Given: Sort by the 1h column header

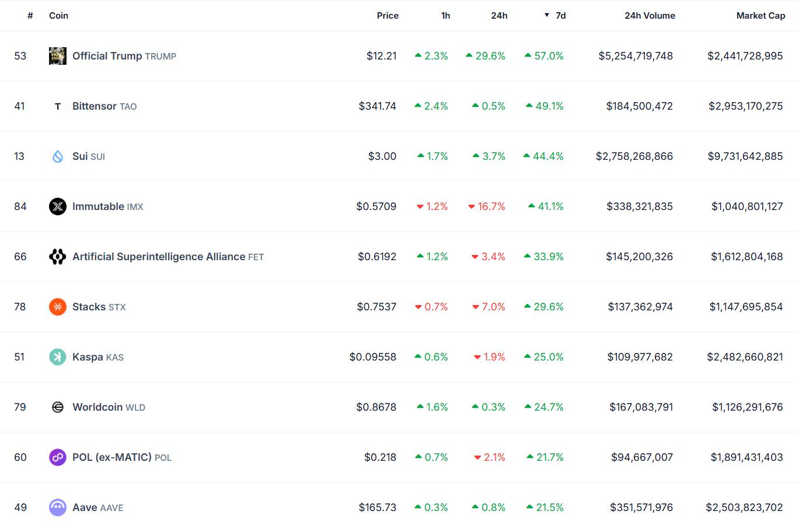Looking at the screenshot, I should coord(446,16).
